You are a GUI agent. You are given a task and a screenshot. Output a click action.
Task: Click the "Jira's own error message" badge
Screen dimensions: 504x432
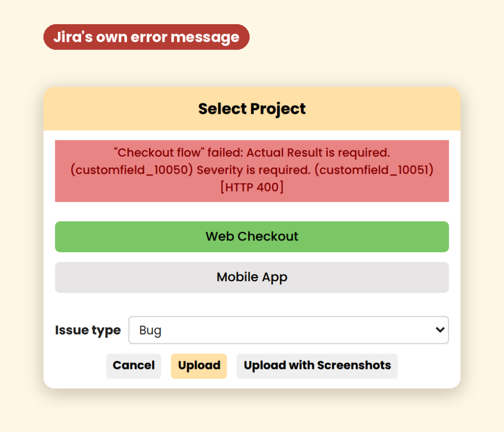pos(146,37)
